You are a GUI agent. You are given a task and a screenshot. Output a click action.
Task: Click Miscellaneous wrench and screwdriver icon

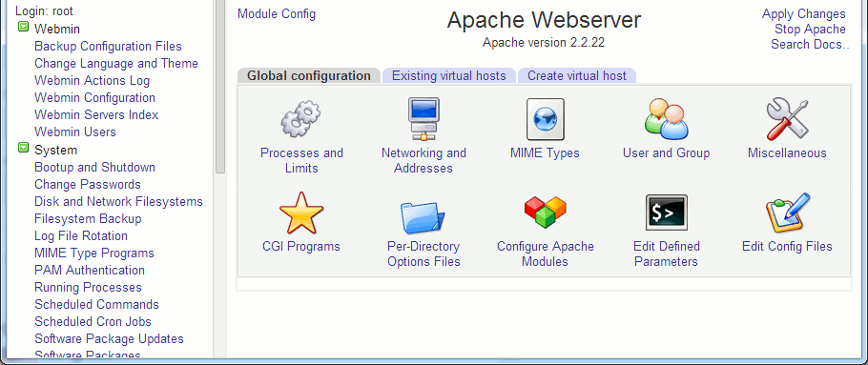pyautogui.click(x=787, y=119)
